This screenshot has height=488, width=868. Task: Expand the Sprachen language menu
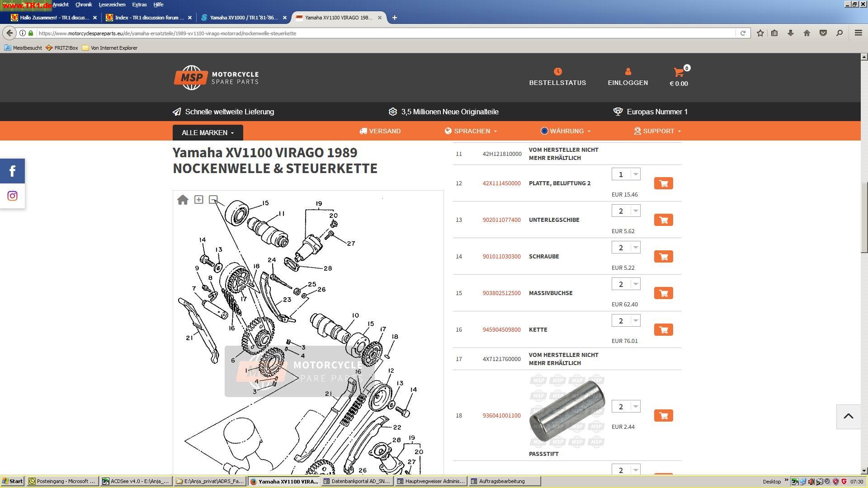coord(471,131)
